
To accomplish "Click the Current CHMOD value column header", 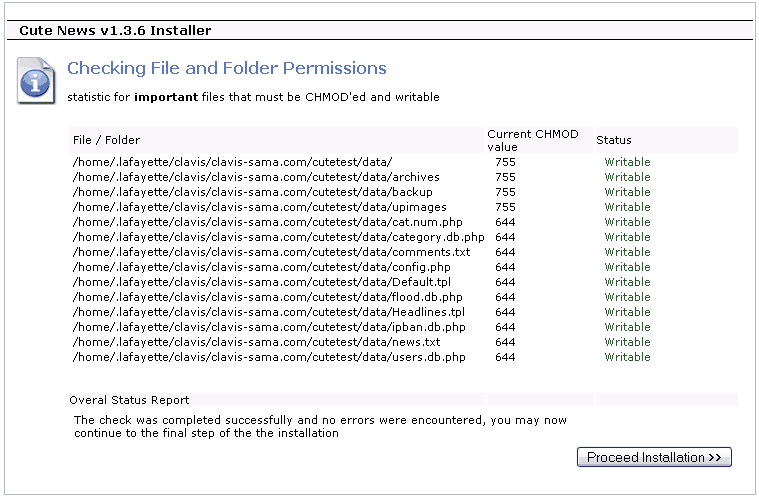I will point(532,140).
